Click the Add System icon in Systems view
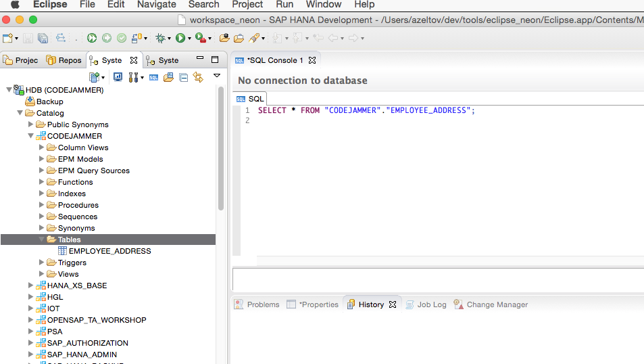 tap(95, 77)
